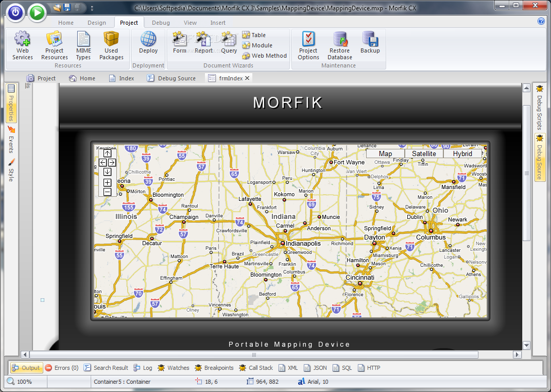Image resolution: width=551 pixels, height=392 pixels.
Task: Open the Breakpoints tab
Action: (214, 368)
